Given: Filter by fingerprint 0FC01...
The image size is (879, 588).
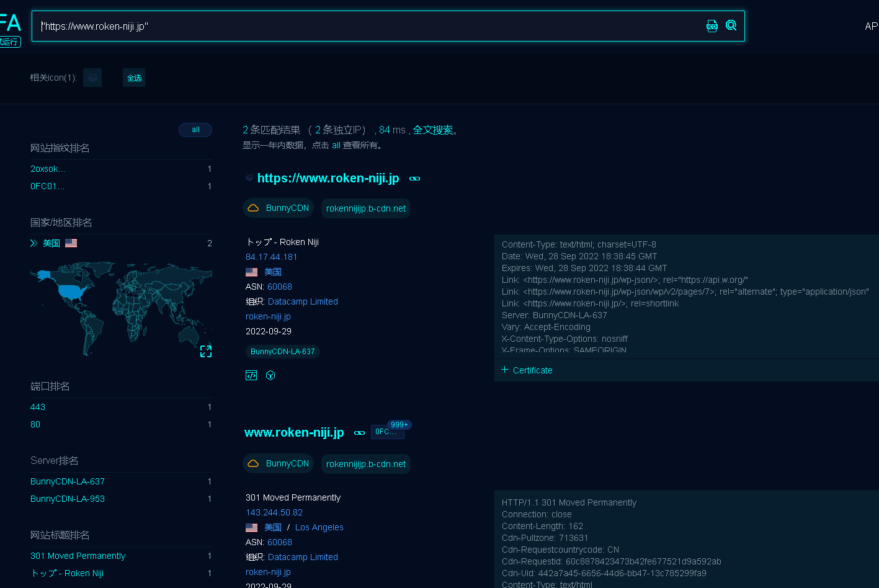Looking at the screenshot, I should pos(48,186).
